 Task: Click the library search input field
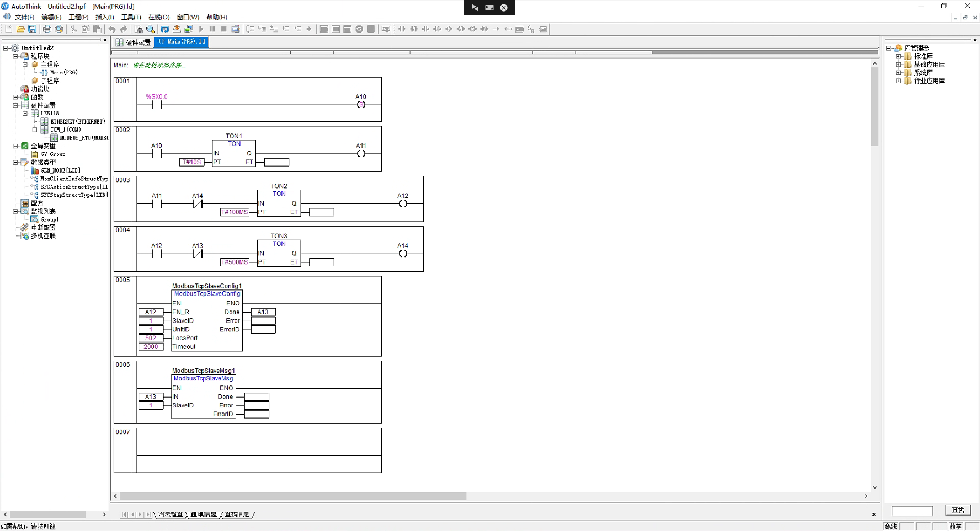pos(912,511)
